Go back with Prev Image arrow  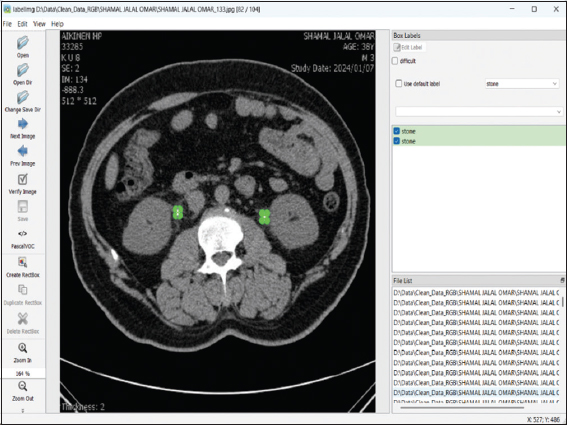[x=22, y=151]
